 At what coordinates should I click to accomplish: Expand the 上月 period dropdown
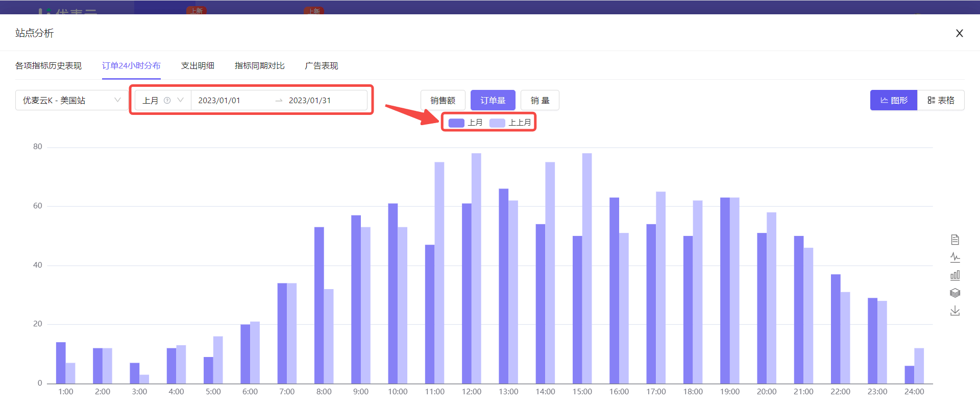click(163, 100)
